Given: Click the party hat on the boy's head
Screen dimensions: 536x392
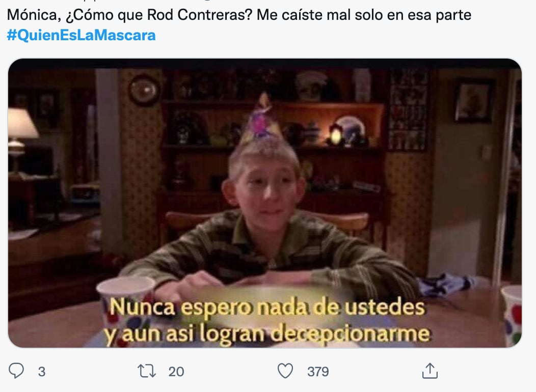Looking at the screenshot, I should point(261,120).
